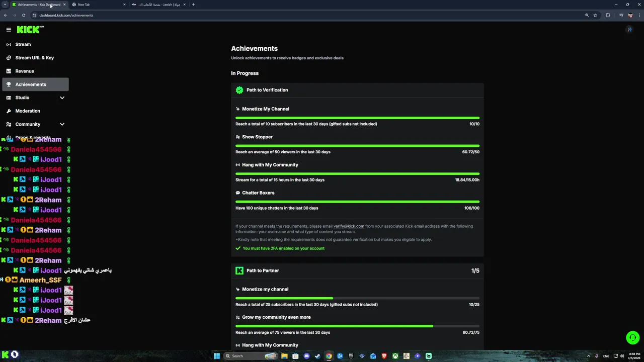Click the Monetize My Channel progress bar

pyautogui.click(x=357, y=118)
